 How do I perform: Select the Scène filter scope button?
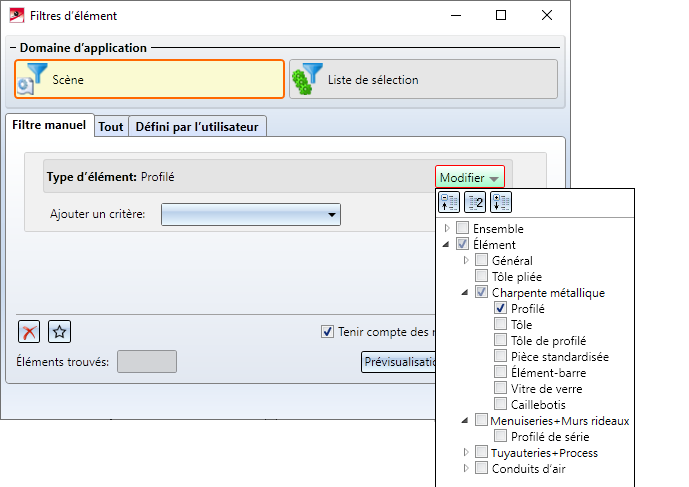coord(149,79)
